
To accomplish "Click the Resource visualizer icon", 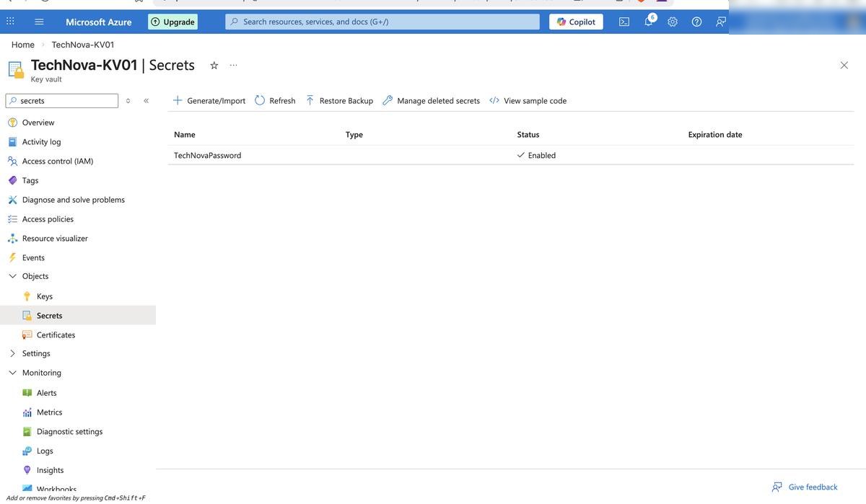I will click(x=12, y=238).
